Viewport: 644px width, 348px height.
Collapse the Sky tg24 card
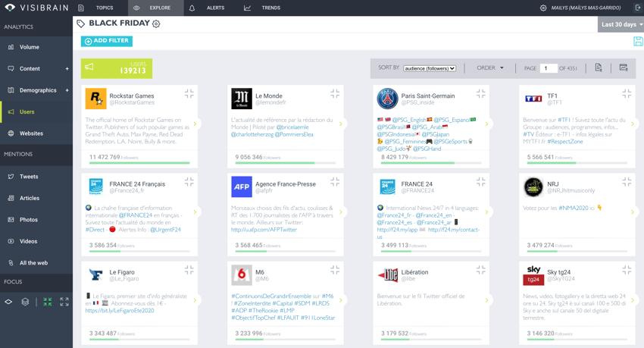pyautogui.click(x=627, y=270)
